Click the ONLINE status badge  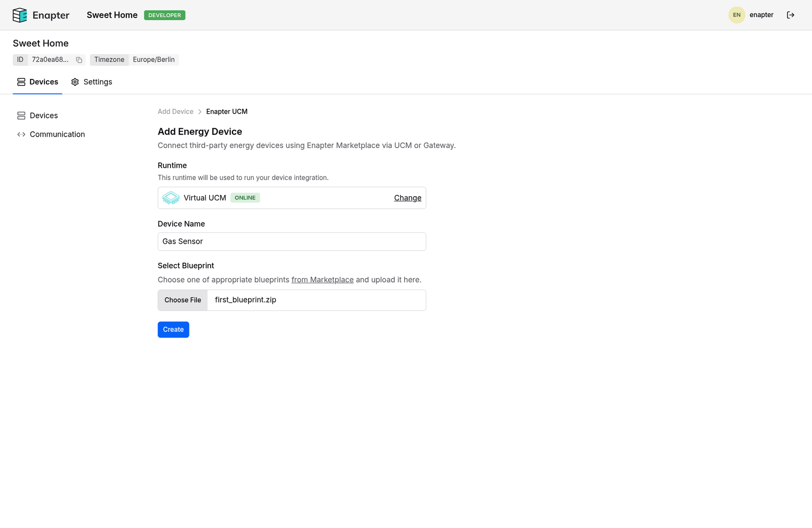coord(245,198)
